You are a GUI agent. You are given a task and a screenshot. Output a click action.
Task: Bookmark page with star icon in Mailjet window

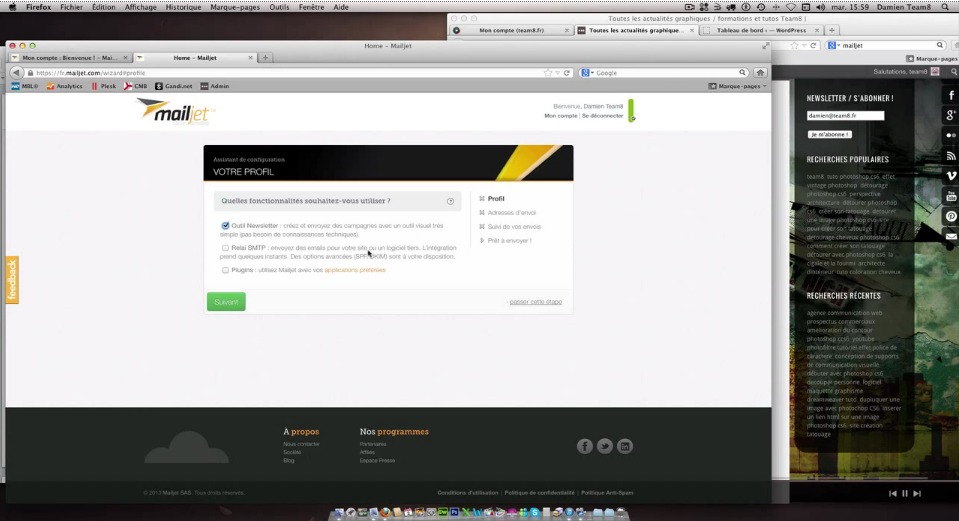point(547,73)
